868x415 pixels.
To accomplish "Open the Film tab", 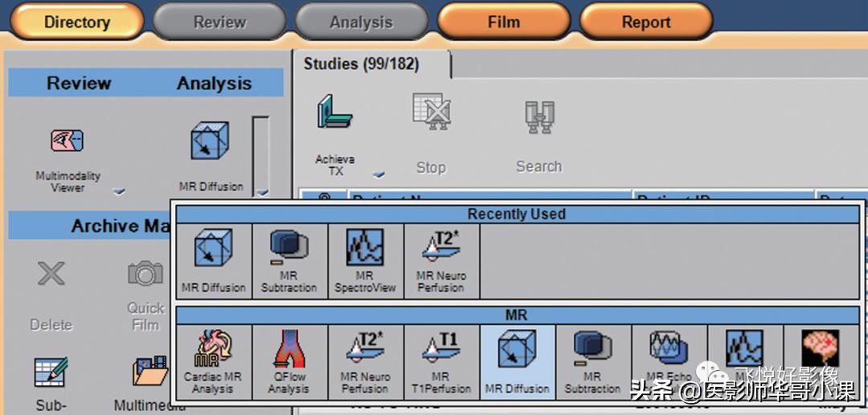I will (x=504, y=23).
